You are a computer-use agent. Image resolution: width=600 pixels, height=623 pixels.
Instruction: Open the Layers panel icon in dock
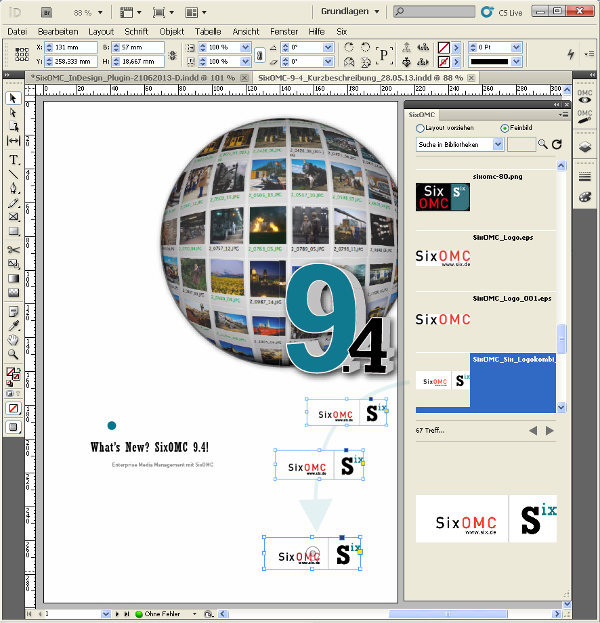pyautogui.click(x=585, y=147)
